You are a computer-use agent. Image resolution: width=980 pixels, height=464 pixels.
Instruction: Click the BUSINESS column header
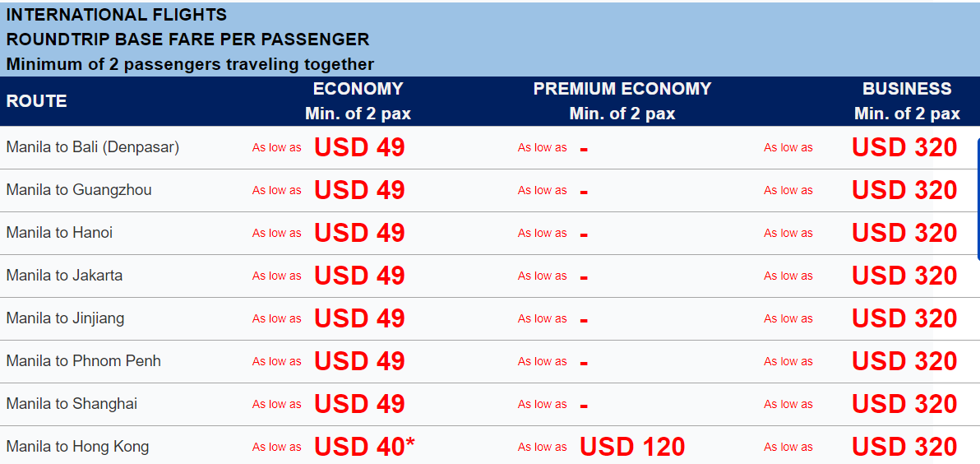907,89
